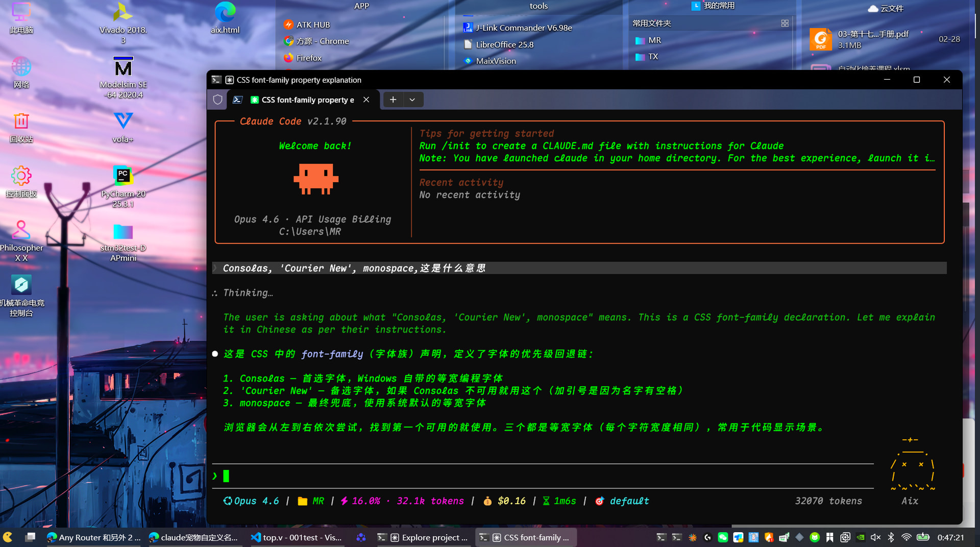Open the MR folder in 常用文件夹
The image size is (980, 547).
648,40
